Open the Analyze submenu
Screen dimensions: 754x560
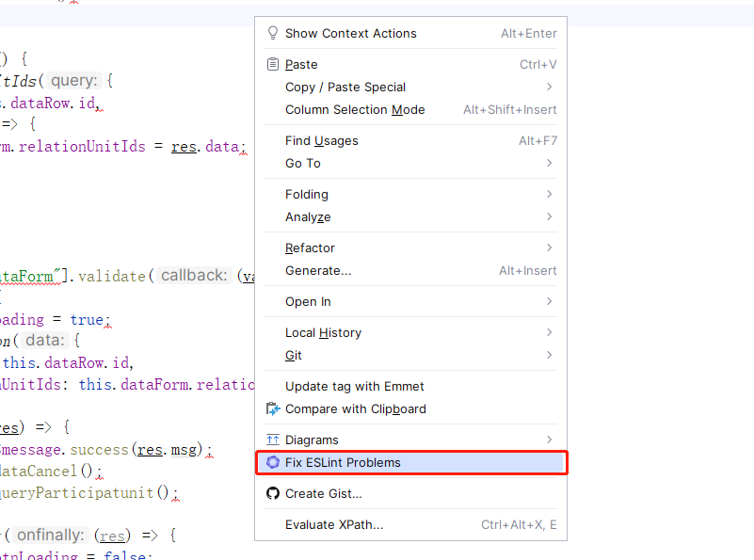[x=308, y=216]
